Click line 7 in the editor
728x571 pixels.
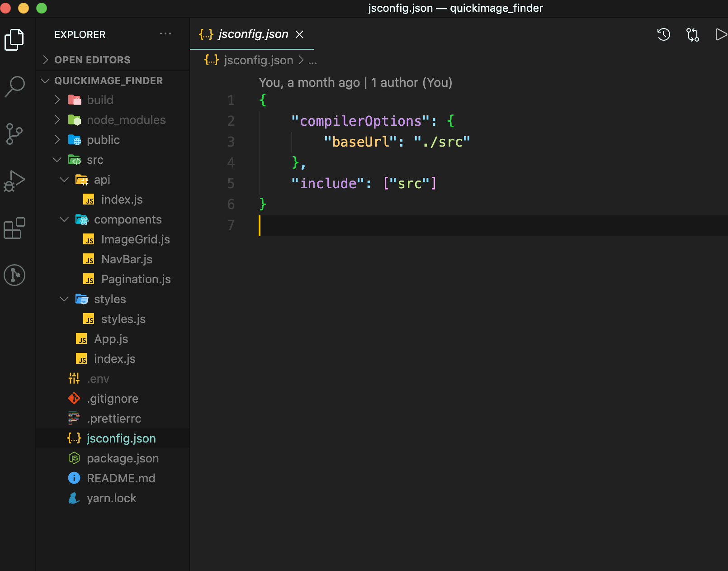(317, 225)
